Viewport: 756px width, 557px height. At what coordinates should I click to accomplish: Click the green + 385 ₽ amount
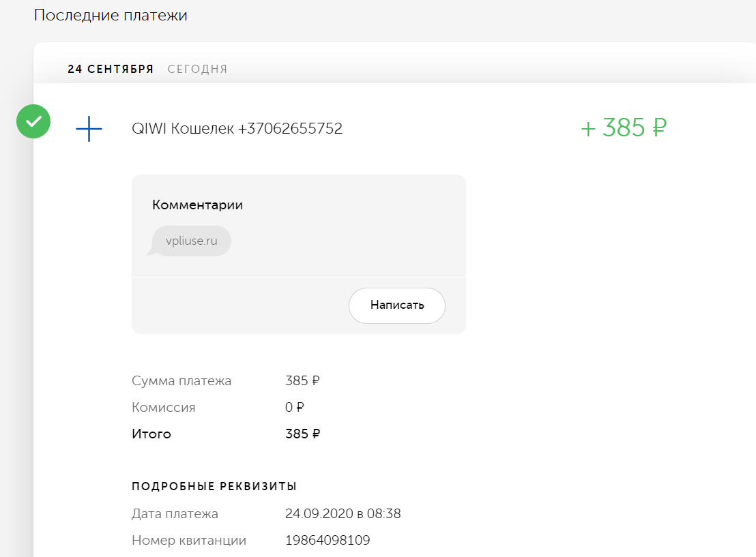pos(624,128)
